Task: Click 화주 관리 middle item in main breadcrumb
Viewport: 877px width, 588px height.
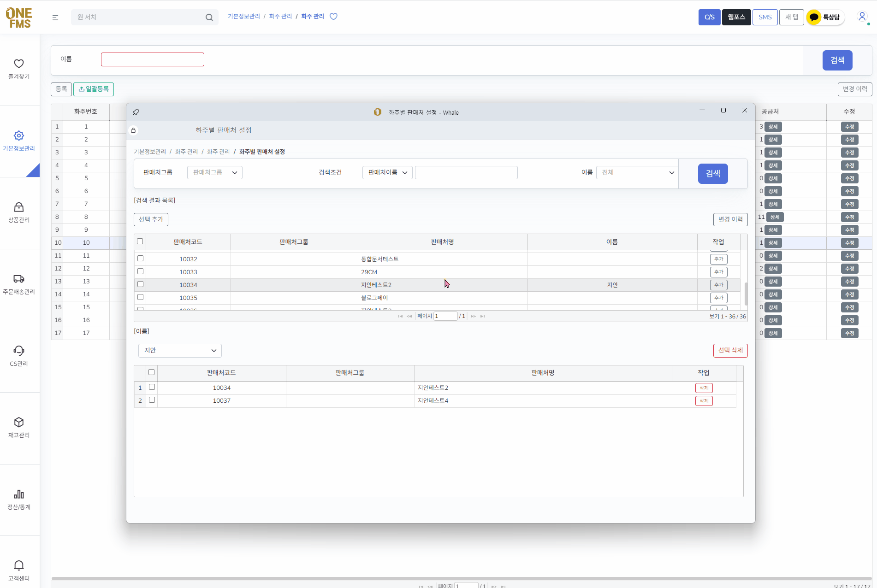Action: click(280, 17)
